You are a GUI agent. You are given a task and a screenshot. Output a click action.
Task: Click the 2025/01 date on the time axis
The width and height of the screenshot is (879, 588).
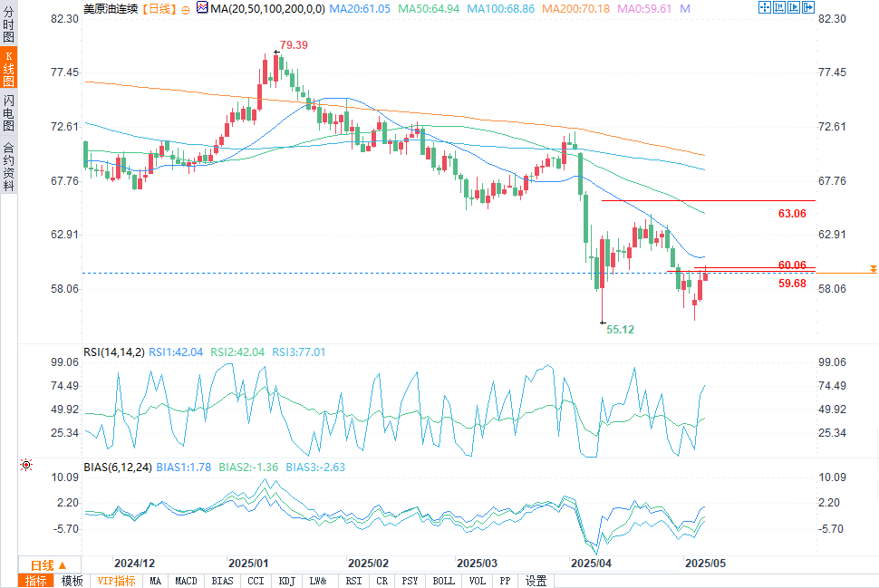[248, 564]
